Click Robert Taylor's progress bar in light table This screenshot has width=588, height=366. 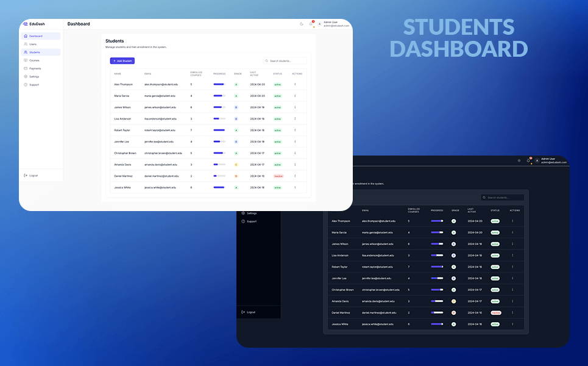click(219, 130)
